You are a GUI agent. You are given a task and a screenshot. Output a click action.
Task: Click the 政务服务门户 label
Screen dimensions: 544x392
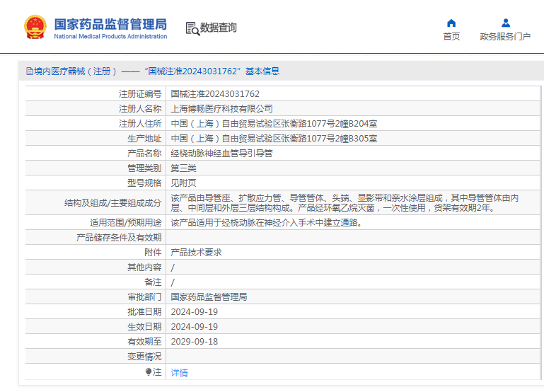point(505,36)
